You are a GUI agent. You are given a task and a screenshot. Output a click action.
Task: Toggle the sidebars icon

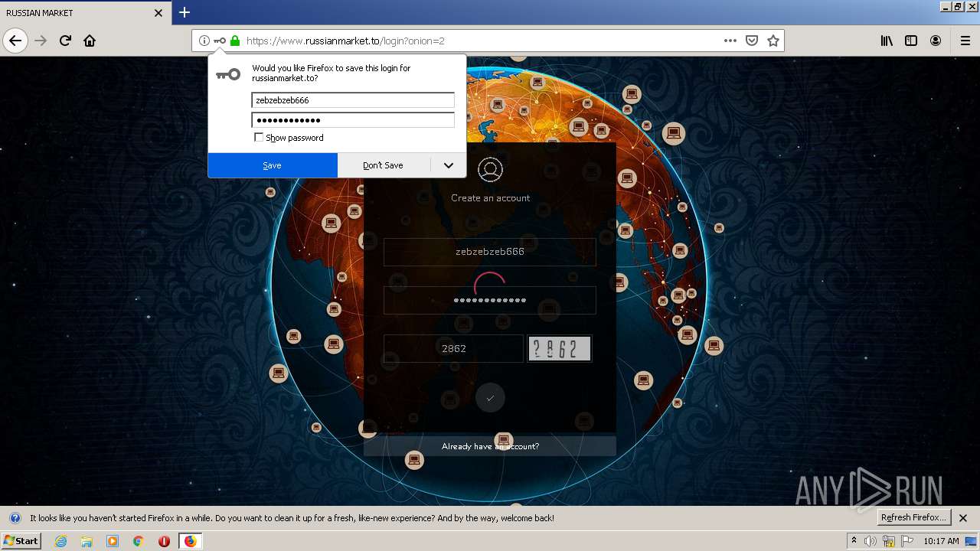point(911,41)
